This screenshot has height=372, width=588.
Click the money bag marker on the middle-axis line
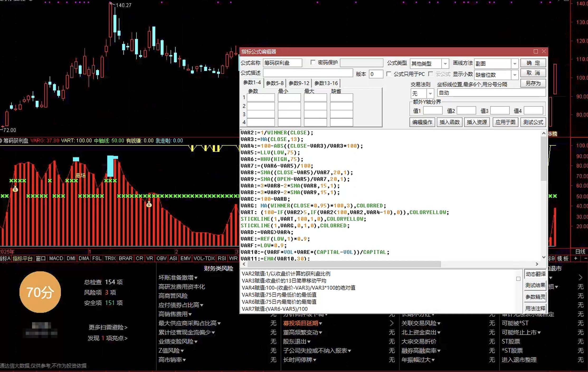click(149, 204)
